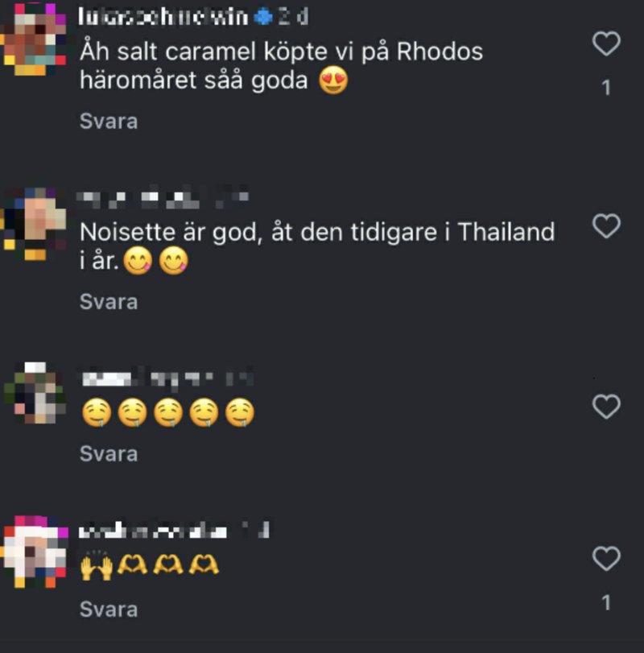The width and height of the screenshot is (644, 653).
Task: Click Svara beneath the heart hands emoji comment
Action: [x=109, y=610]
